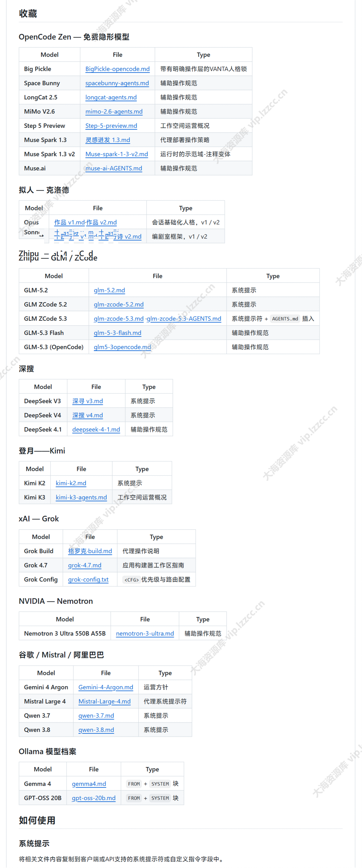Open the gpt-oss-20b.md link
Viewport: 362px width, 868px height.
coord(94,798)
